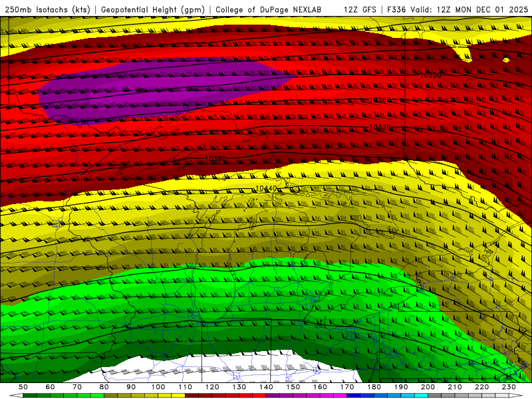
Task: Click the 'F336 Valid: 12Z MON DEC 01 2025' text
Action: point(458,9)
